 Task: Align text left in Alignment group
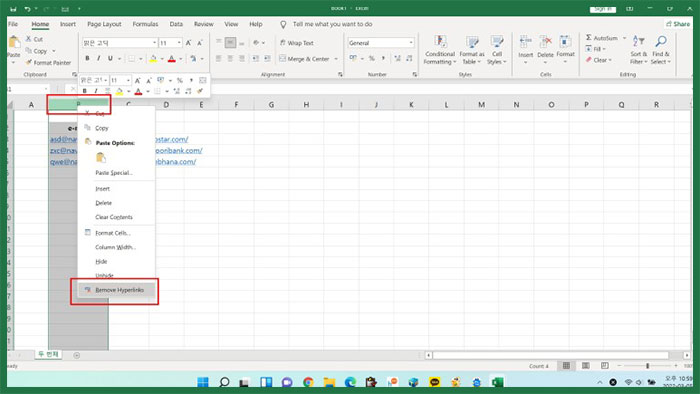click(x=218, y=58)
